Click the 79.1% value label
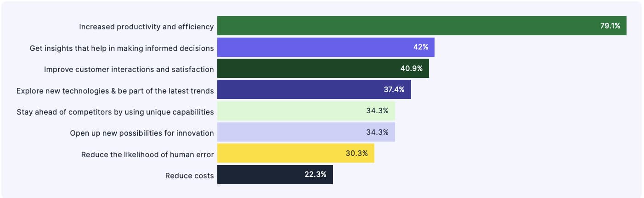Image resolution: width=644 pixels, height=198 pixels. tap(610, 26)
